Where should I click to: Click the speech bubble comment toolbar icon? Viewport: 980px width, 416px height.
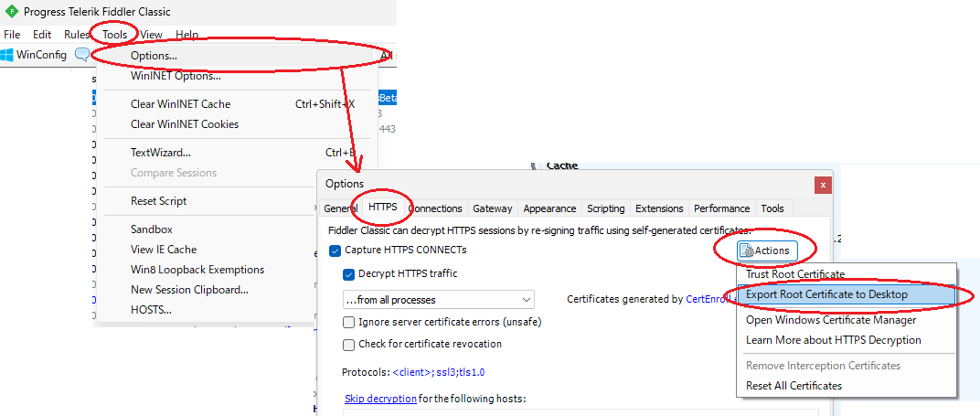point(82,54)
